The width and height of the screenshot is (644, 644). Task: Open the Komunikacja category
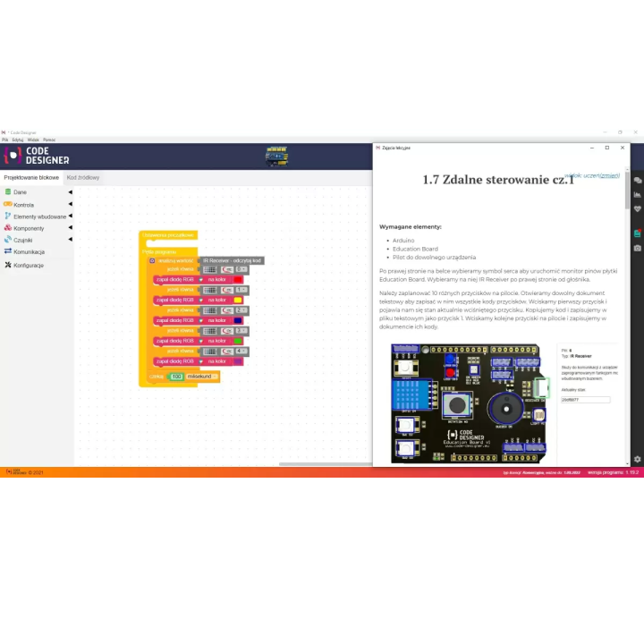(x=28, y=252)
